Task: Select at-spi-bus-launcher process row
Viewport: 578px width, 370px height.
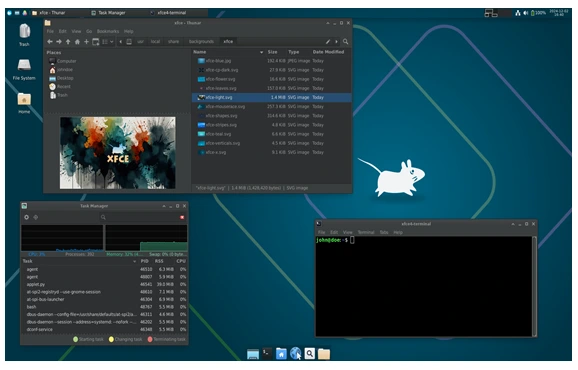Action: [x=104, y=300]
